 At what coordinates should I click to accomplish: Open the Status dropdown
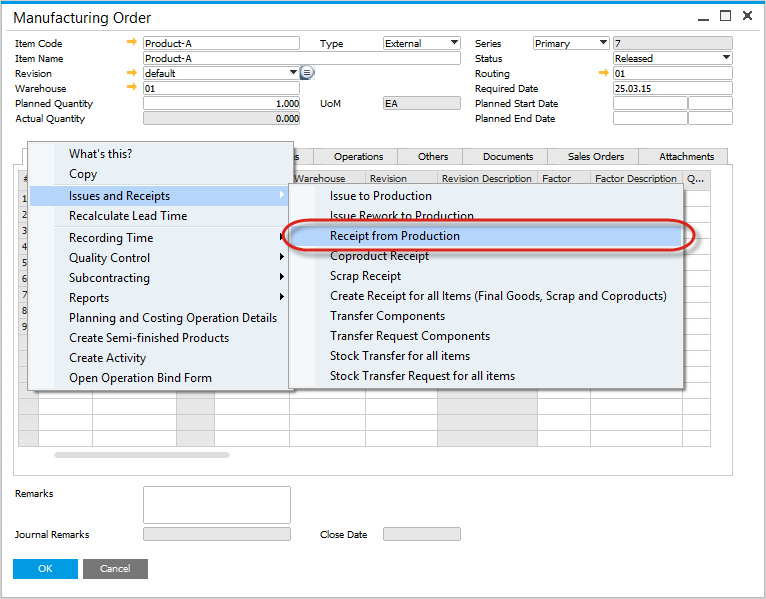(x=726, y=58)
